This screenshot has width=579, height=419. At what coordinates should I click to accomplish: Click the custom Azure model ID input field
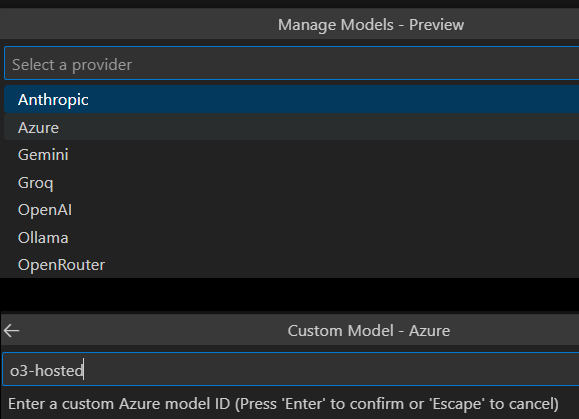(291, 370)
